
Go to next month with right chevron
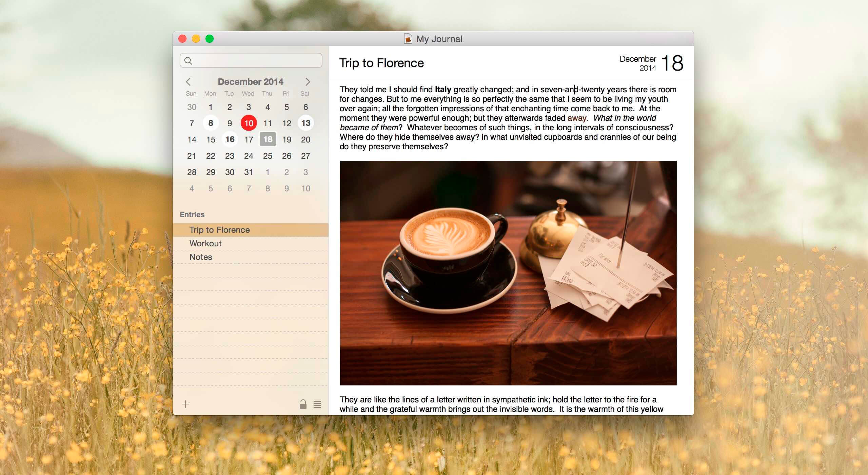[308, 82]
